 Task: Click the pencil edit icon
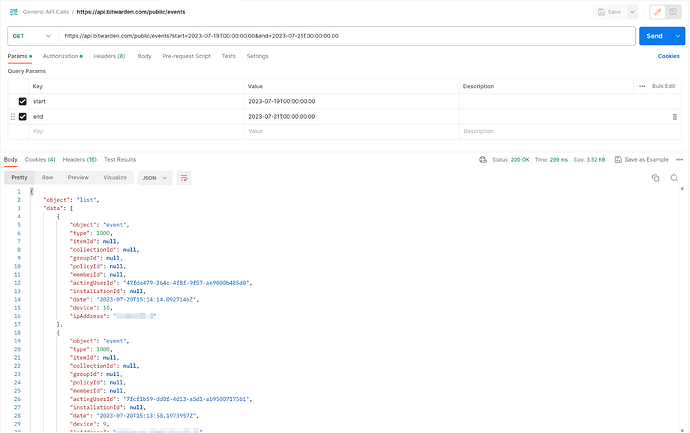(657, 12)
